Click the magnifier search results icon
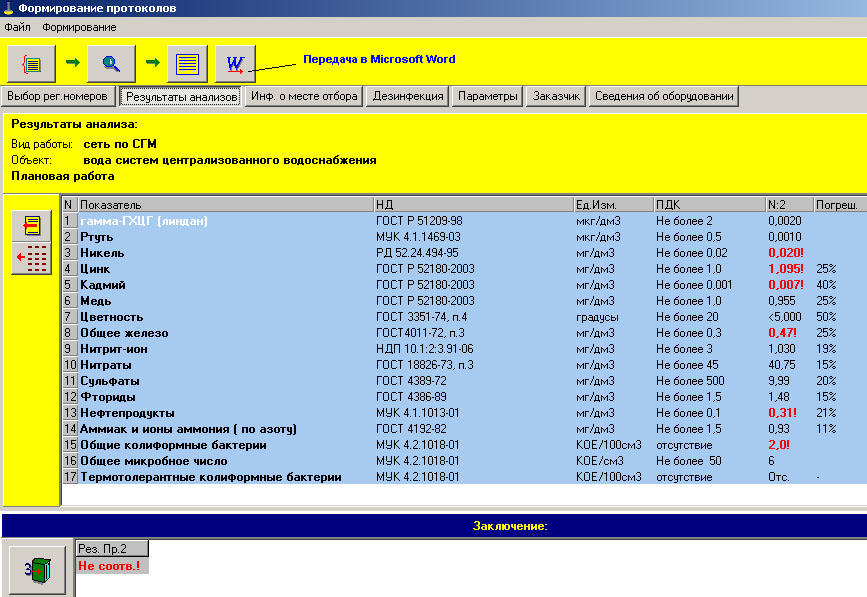Screen dimensions: 867x597 click(111, 64)
